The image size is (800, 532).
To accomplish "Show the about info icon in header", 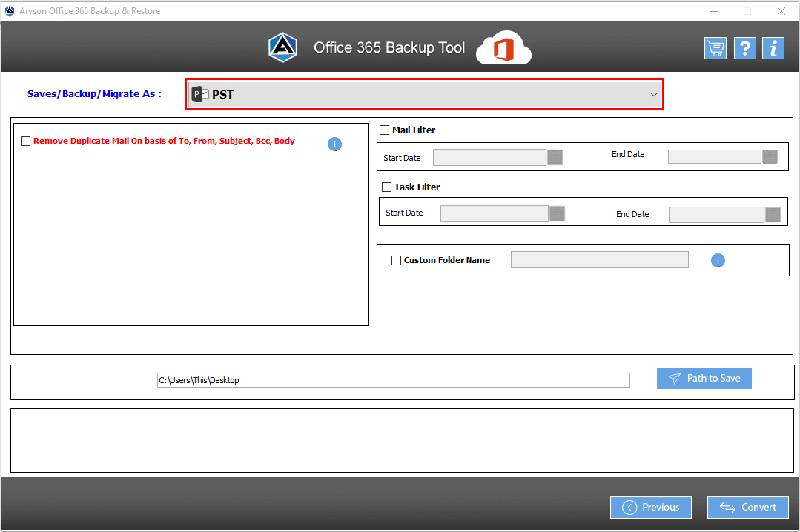I will pyautogui.click(x=773, y=48).
